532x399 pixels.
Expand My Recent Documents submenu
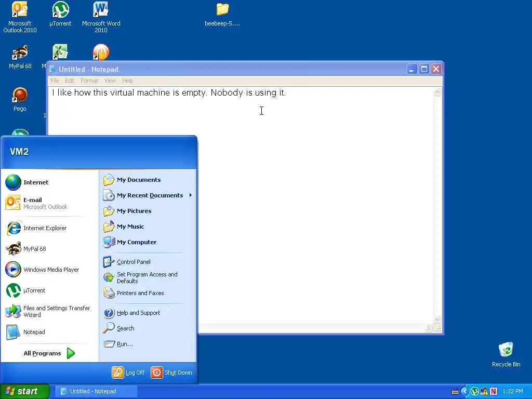point(148,195)
